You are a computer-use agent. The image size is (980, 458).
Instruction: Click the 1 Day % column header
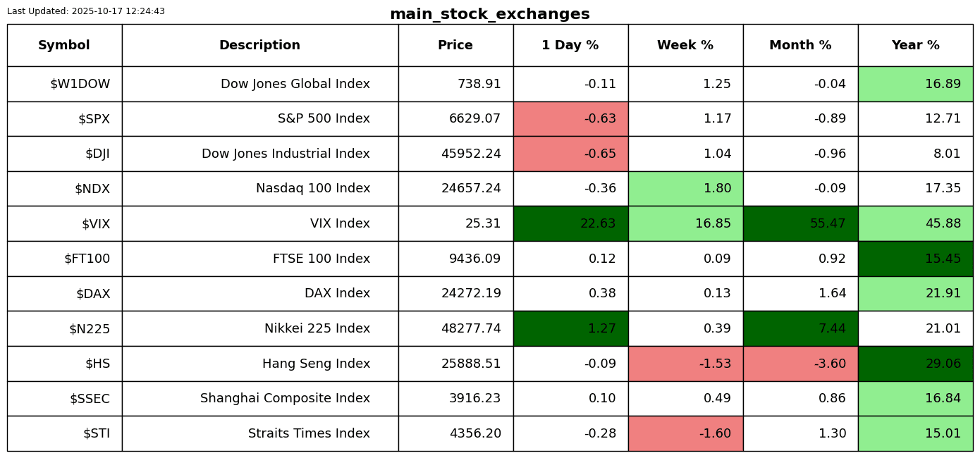pyautogui.click(x=570, y=46)
